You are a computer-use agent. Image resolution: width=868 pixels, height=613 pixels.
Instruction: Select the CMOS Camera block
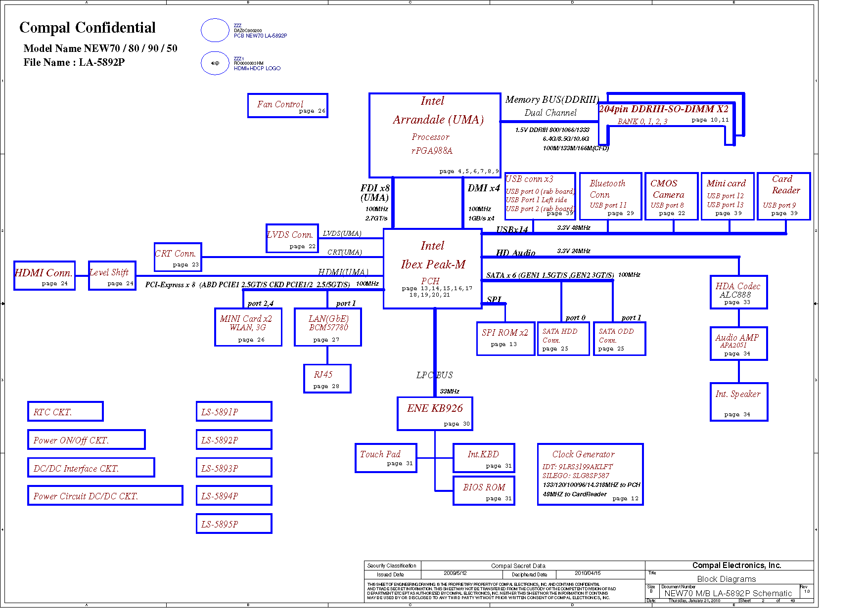click(671, 196)
